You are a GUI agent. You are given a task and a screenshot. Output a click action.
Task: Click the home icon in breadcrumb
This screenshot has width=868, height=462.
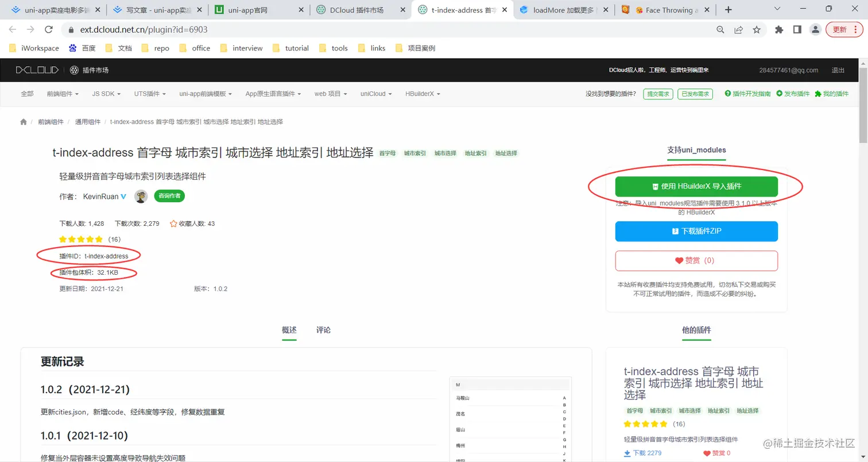point(24,122)
